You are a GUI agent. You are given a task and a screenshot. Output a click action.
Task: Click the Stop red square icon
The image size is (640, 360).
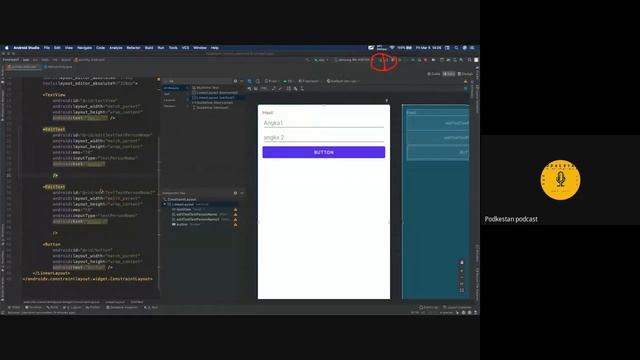pyautogui.click(x=425, y=60)
